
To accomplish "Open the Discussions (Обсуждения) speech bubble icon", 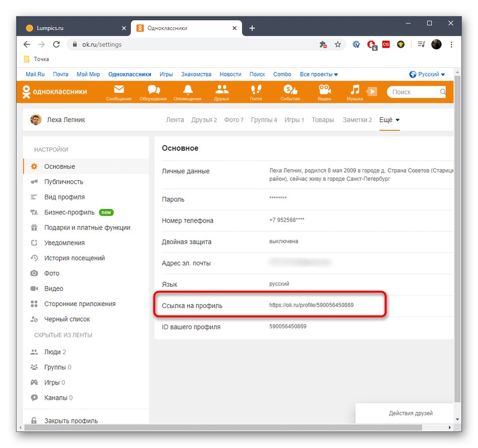I will pos(153,90).
